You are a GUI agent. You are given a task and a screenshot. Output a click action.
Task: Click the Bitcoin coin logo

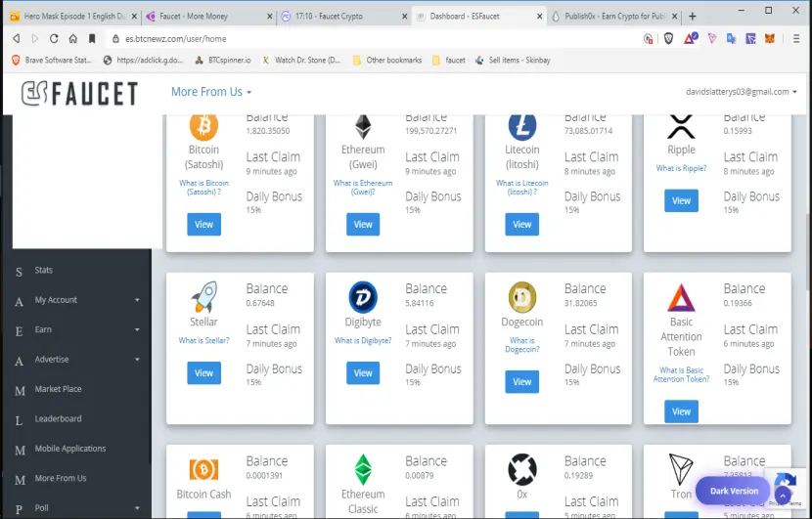pos(203,126)
